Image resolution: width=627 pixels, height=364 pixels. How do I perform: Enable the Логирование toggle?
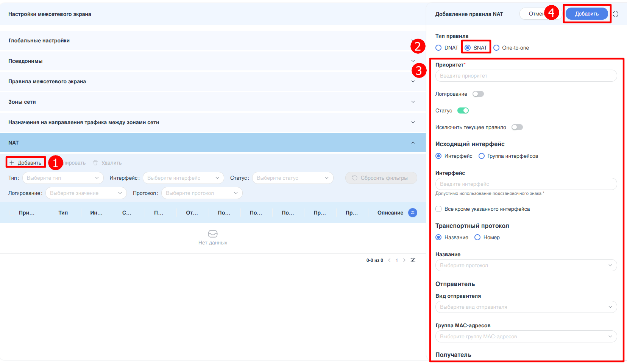478,94
